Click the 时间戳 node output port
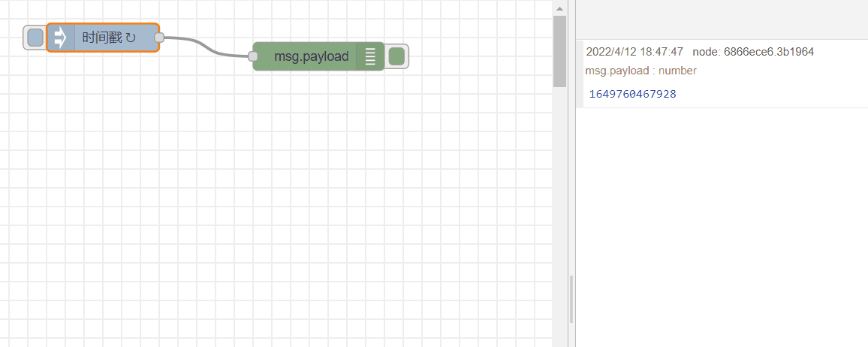 click(x=159, y=38)
